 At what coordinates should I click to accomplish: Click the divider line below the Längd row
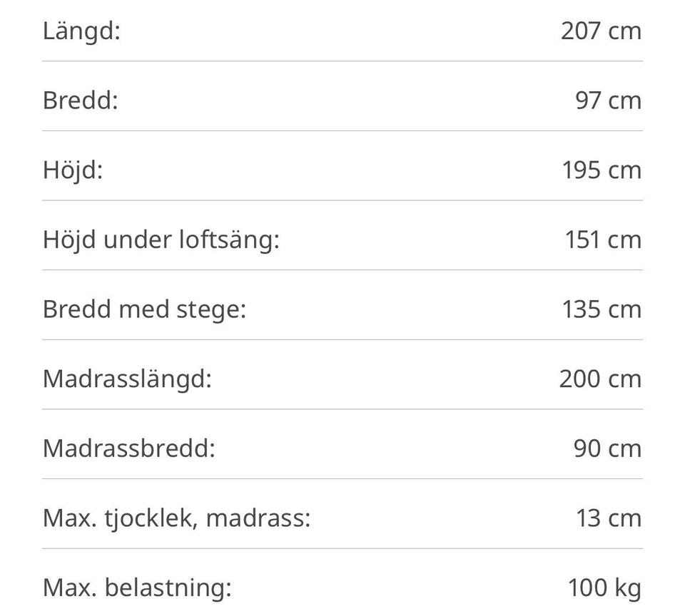coord(342,61)
